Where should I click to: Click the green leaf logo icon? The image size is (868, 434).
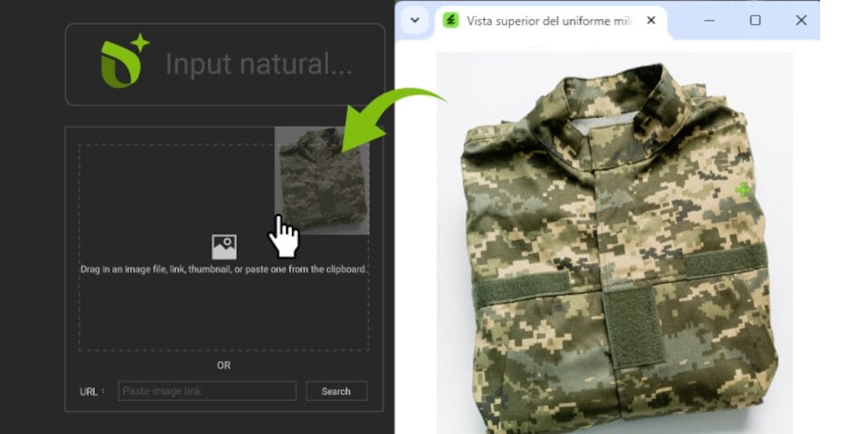tap(123, 63)
